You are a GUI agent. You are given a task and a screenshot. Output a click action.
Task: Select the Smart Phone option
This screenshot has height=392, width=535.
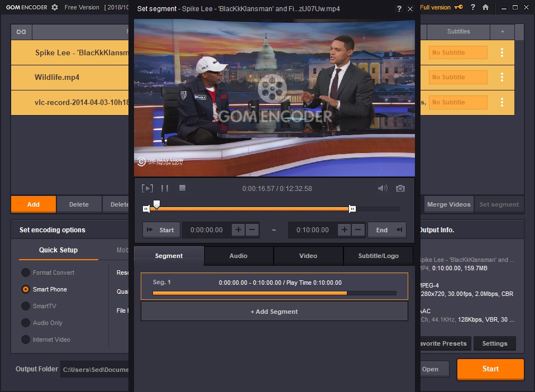(x=44, y=289)
